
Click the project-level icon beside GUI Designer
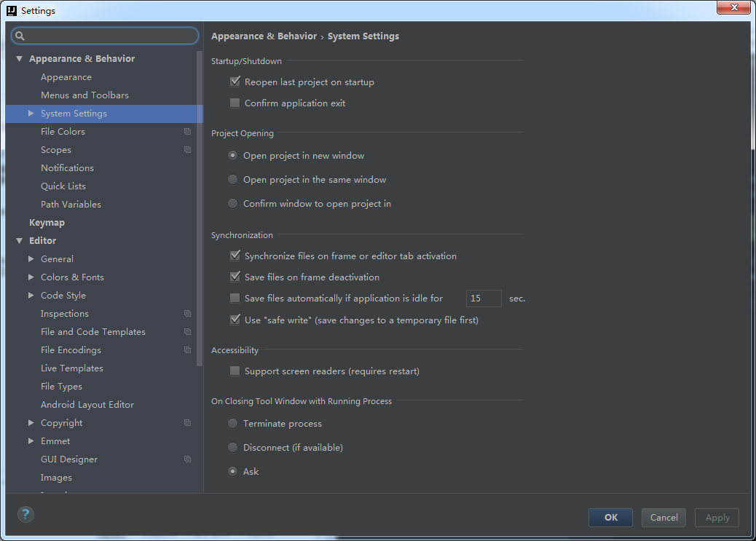[x=188, y=459]
